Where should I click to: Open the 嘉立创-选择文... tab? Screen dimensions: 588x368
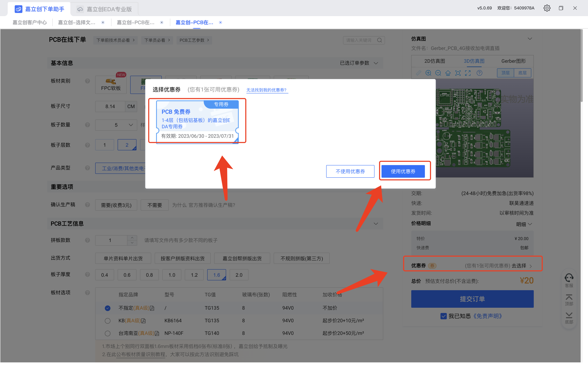[x=77, y=22]
